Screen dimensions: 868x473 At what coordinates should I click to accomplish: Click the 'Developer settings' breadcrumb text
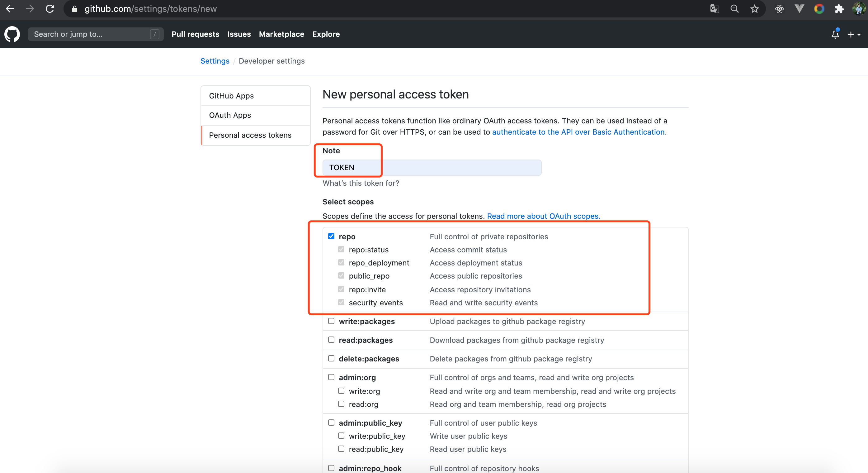point(271,61)
